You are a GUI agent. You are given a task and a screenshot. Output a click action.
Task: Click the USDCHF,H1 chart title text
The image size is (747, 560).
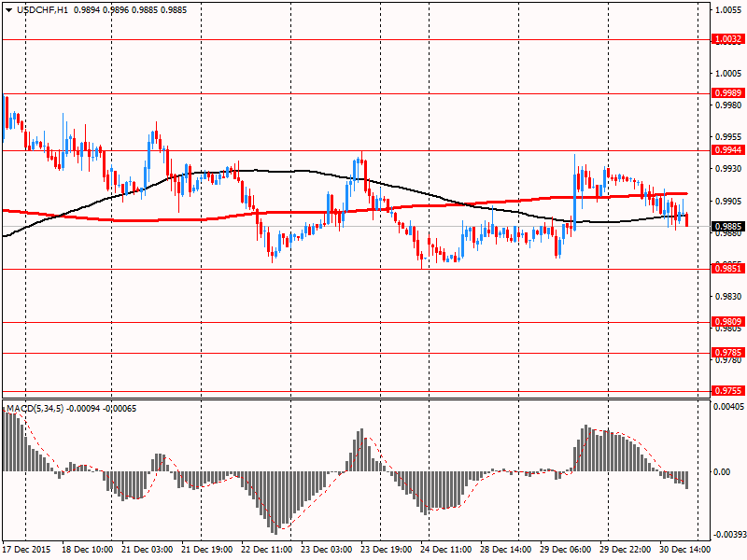(x=43, y=8)
